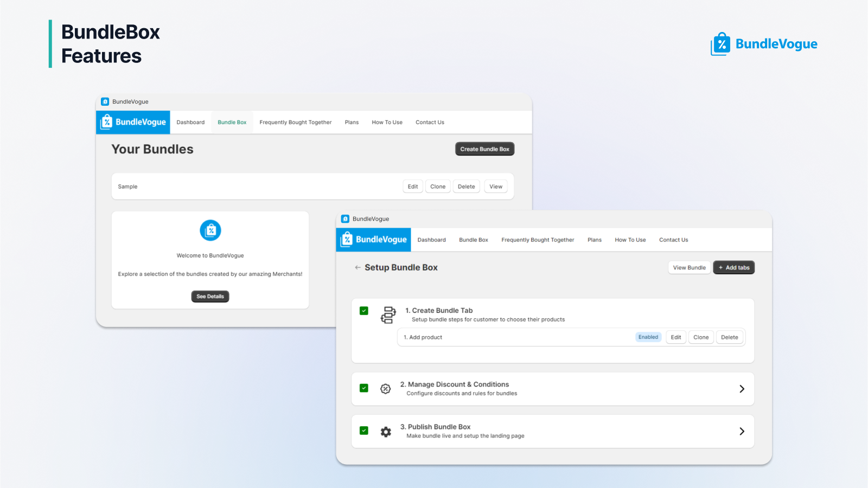Image resolution: width=868 pixels, height=488 pixels.
Task: Click the gear icon next to Publish Bundle Box
Action: click(x=385, y=432)
